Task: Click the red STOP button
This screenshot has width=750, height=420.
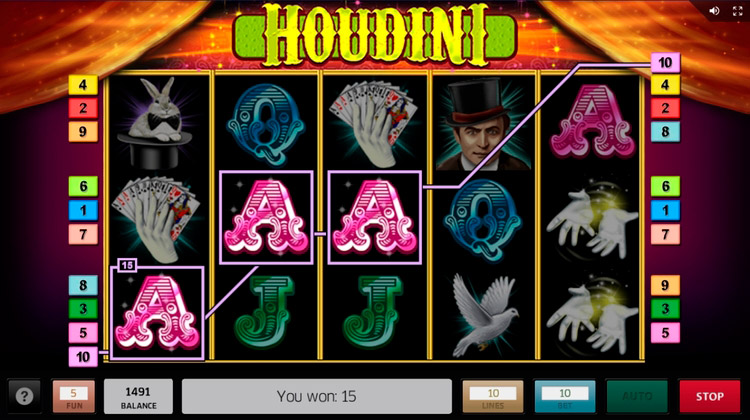Action: (x=709, y=396)
